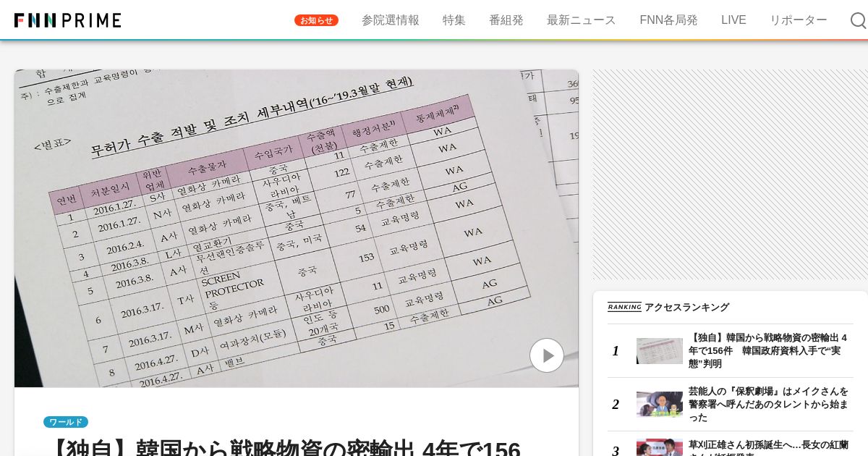The height and width of the screenshot is (456, 868).
Task: Open the 番組発 menu item
Action: pos(506,20)
